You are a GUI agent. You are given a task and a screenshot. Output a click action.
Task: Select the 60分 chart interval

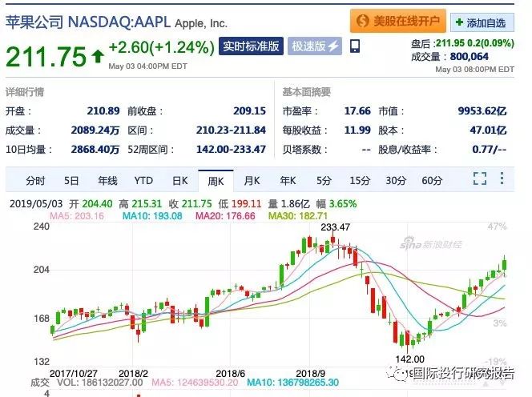tap(432, 180)
